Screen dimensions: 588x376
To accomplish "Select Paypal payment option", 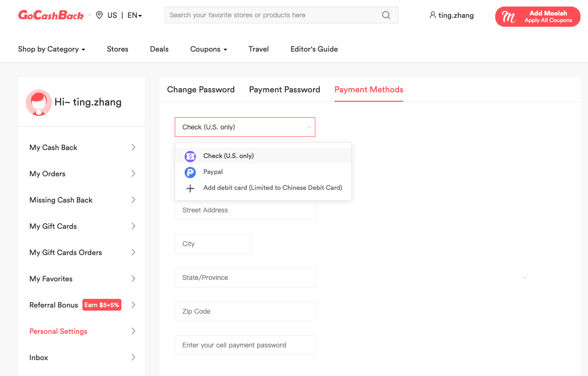I will [263, 172].
